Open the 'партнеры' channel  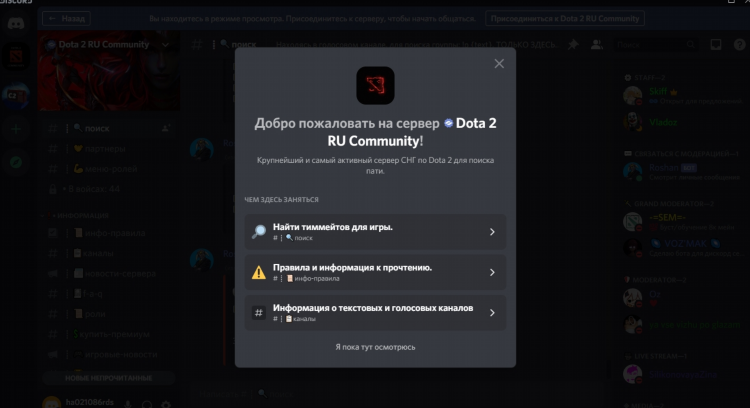[109, 149]
